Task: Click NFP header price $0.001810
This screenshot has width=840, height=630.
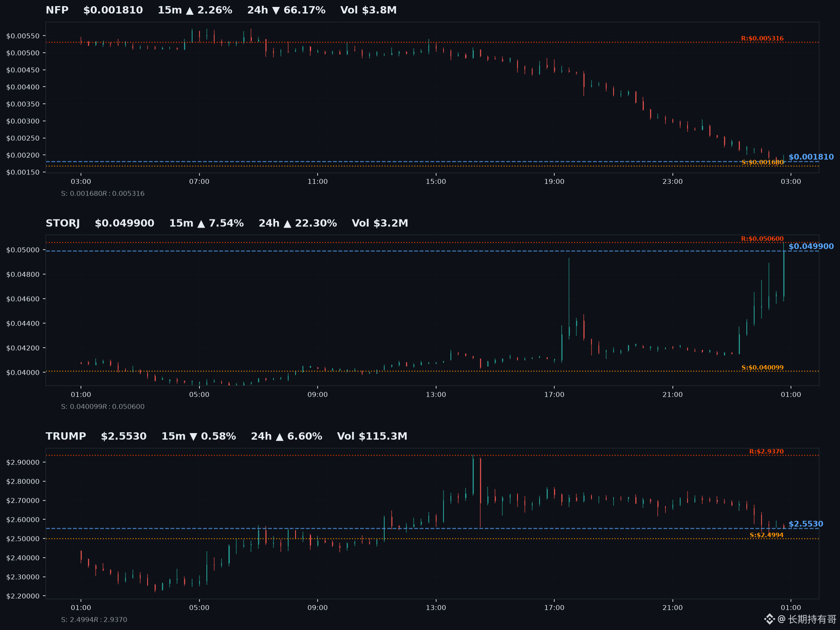Action: tap(113, 10)
